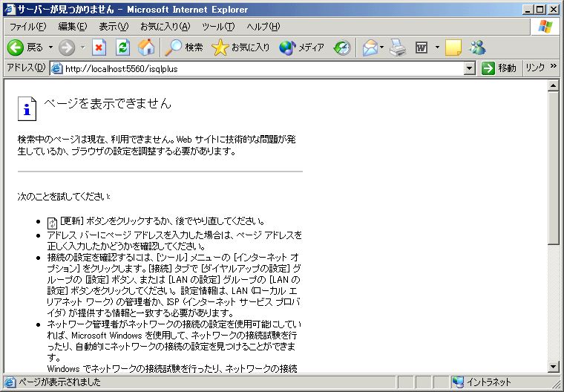Click the green Back arrow button
Image resolution: width=564 pixels, height=392 pixels.
[x=16, y=48]
